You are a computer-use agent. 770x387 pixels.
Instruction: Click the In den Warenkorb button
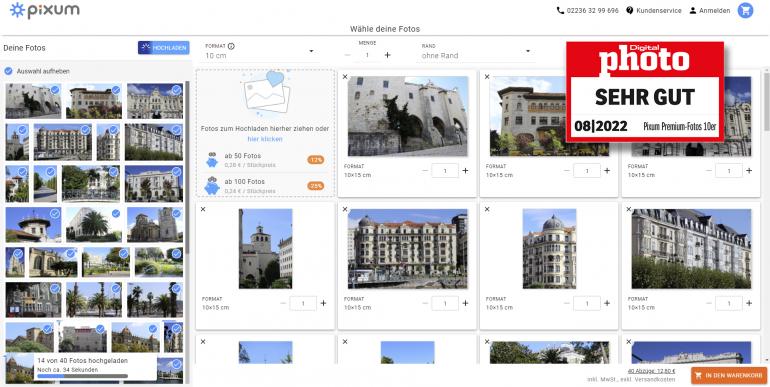[x=729, y=375]
